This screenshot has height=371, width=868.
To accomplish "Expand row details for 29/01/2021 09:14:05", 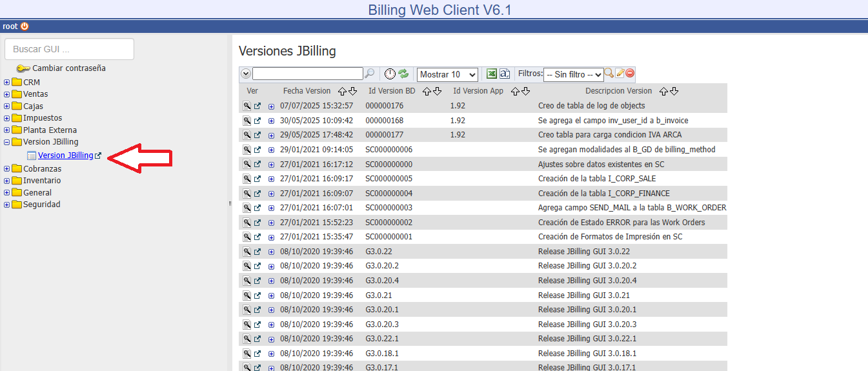I will pyautogui.click(x=271, y=150).
